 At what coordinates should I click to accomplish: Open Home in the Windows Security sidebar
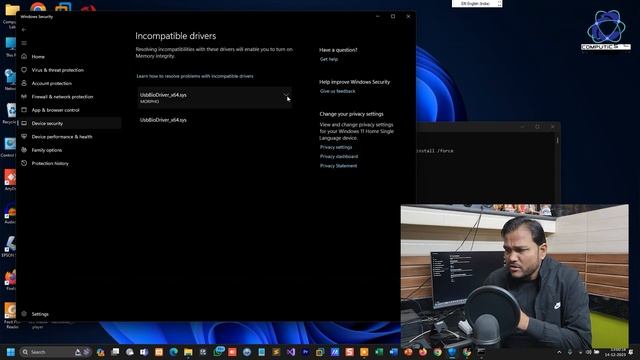pos(38,57)
